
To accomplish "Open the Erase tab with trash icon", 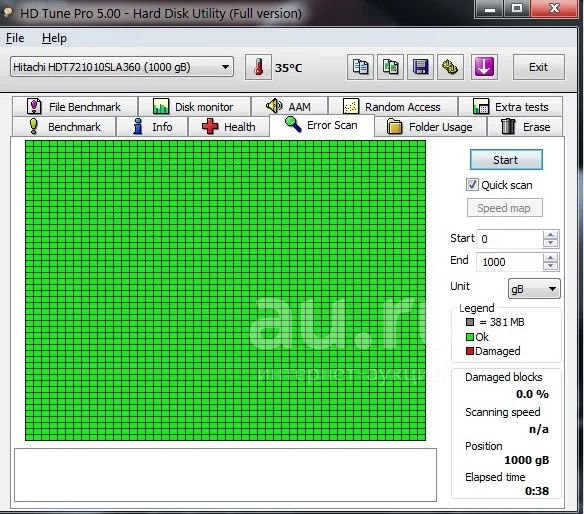I will coord(525,127).
